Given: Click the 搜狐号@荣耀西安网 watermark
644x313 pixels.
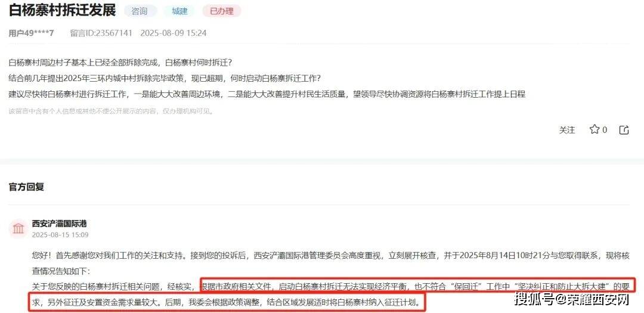Looking at the screenshot, I should [572, 299].
